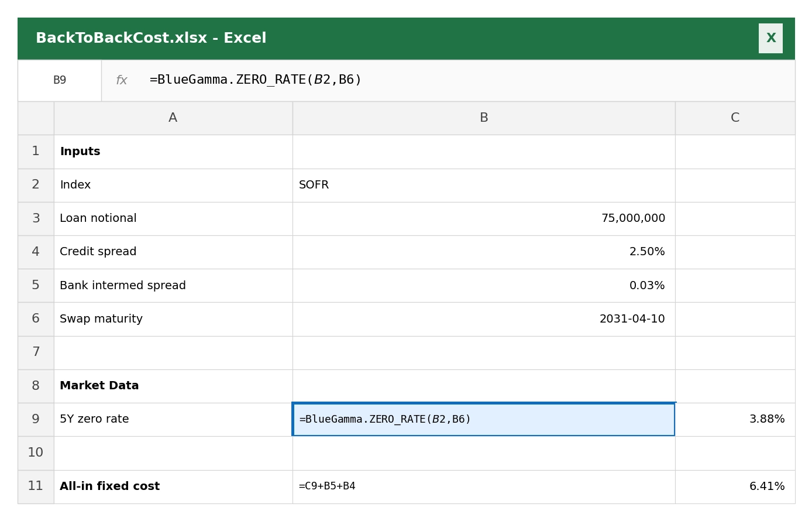Click the green Excel title bar icon area
The image size is (812, 521).
151,38
